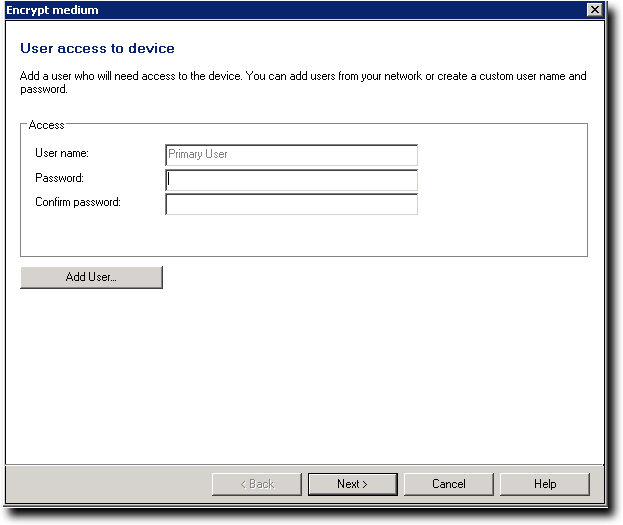Close the Encrypt medium dialog

(594, 10)
